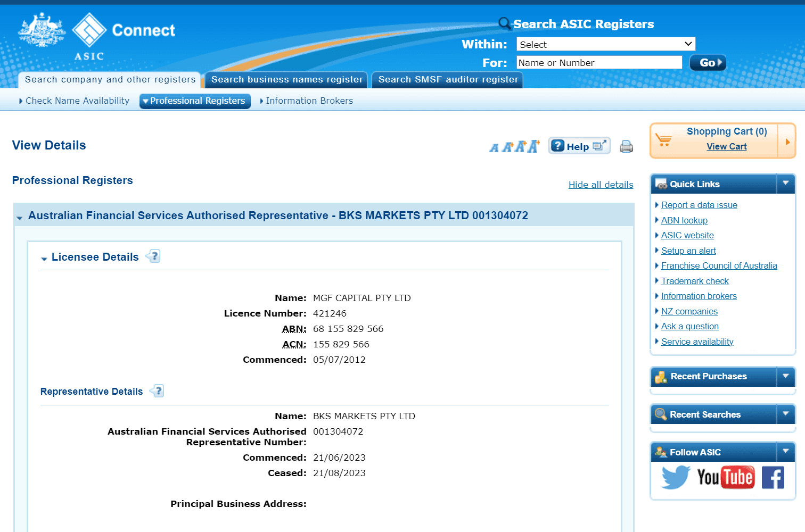The width and height of the screenshot is (805, 532).
Task: Open the Within register dropdown
Action: click(606, 44)
